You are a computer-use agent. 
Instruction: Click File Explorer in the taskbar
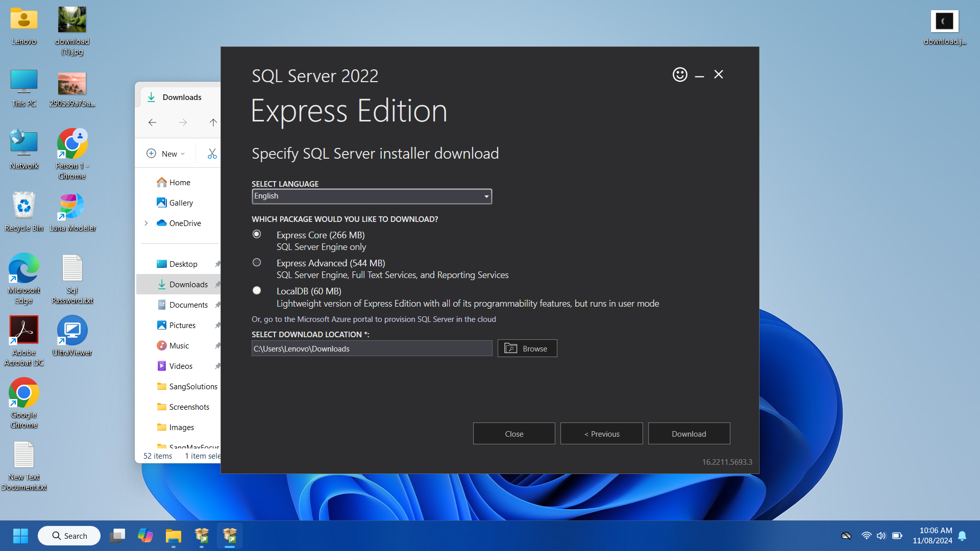pos(173,536)
